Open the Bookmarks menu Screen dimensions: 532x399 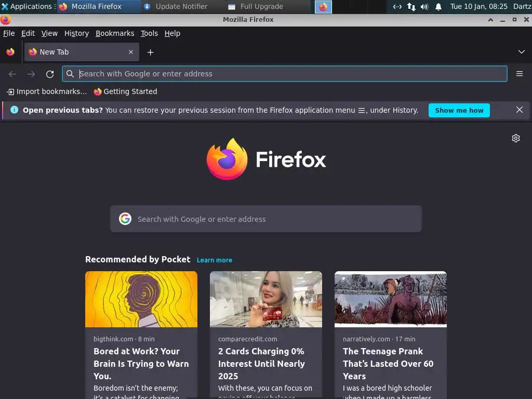click(115, 33)
